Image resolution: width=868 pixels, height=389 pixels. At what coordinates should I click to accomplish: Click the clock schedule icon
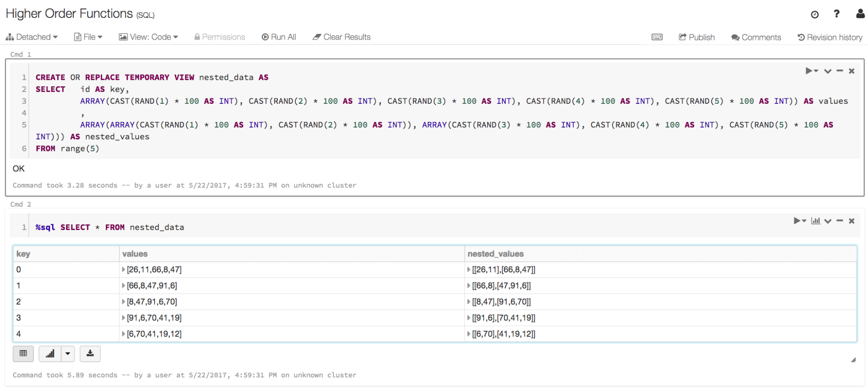[815, 14]
